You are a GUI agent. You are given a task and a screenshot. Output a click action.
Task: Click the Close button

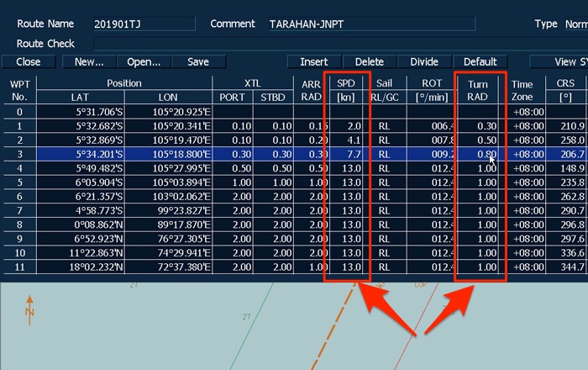coord(29,61)
